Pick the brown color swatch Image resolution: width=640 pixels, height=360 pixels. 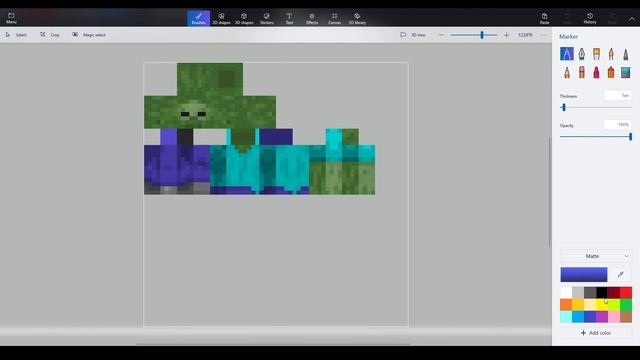click(626, 317)
